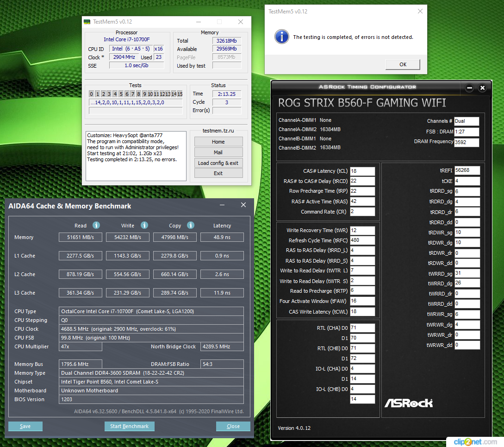Screen dimensions: 504x447
Task: Click the RAS# to CAS# Delay (tRCD) field
Action: tap(362, 181)
